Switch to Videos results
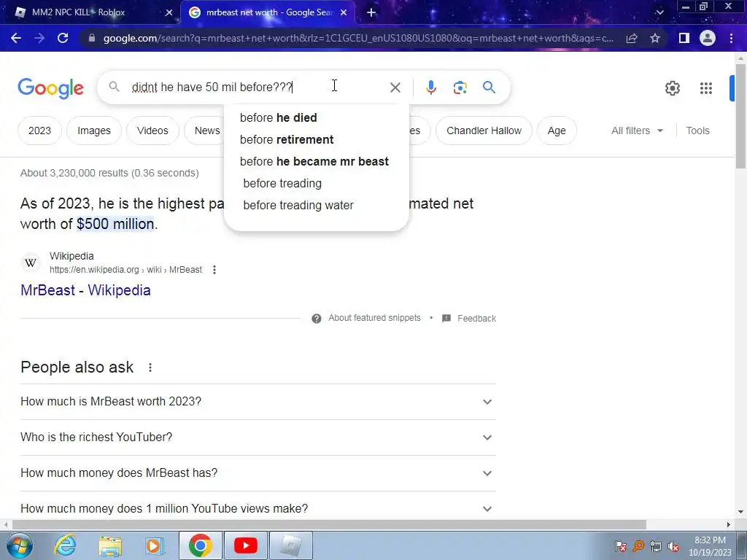The width and height of the screenshot is (747, 560). click(x=152, y=131)
